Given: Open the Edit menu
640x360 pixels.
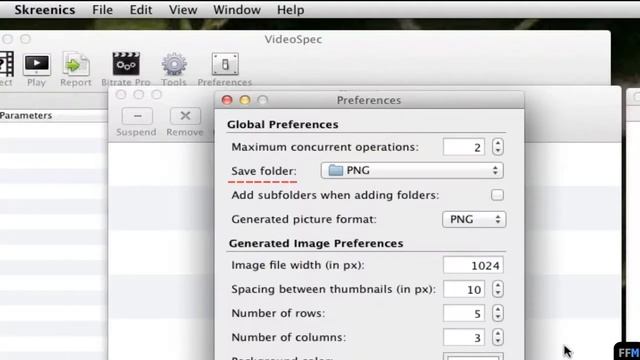Looking at the screenshot, I should click(141, 10).
